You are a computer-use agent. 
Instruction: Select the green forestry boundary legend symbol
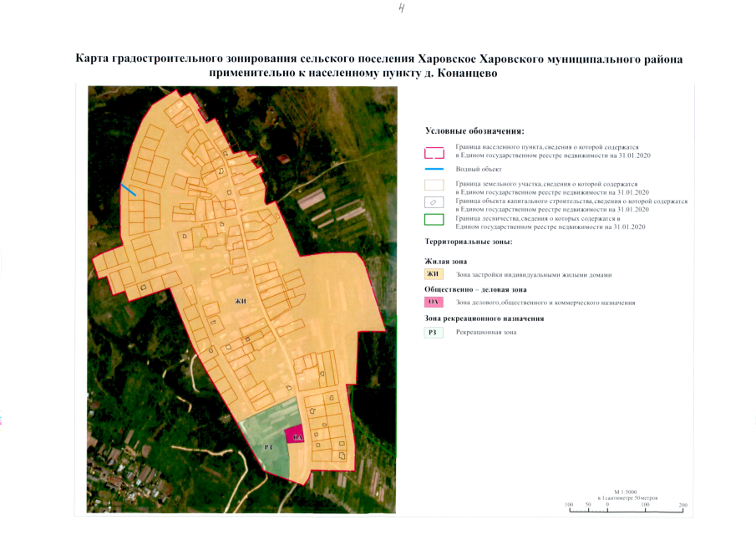(434, 221)
